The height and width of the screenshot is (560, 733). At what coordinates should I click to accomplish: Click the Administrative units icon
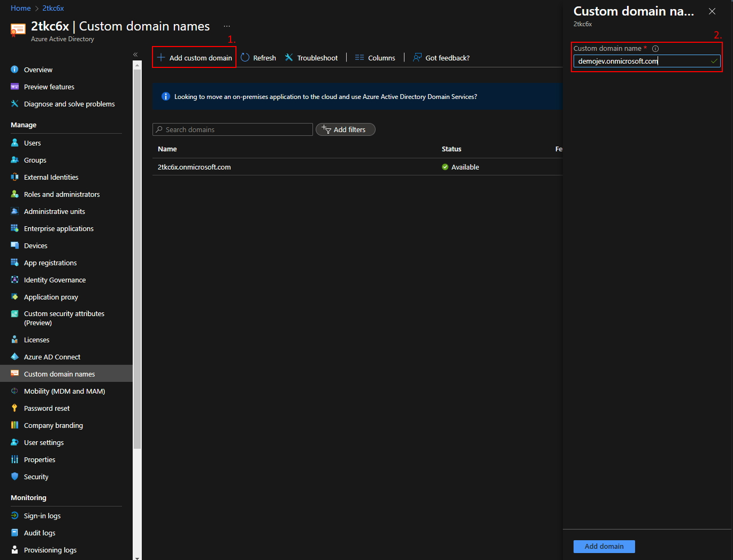click(x=14, y=211)
